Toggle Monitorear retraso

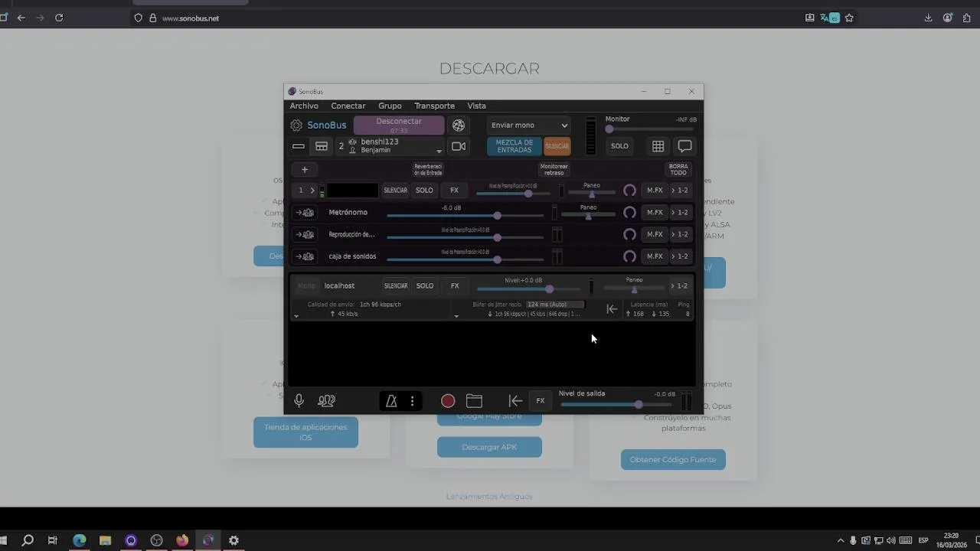click(x=554, y=170)
